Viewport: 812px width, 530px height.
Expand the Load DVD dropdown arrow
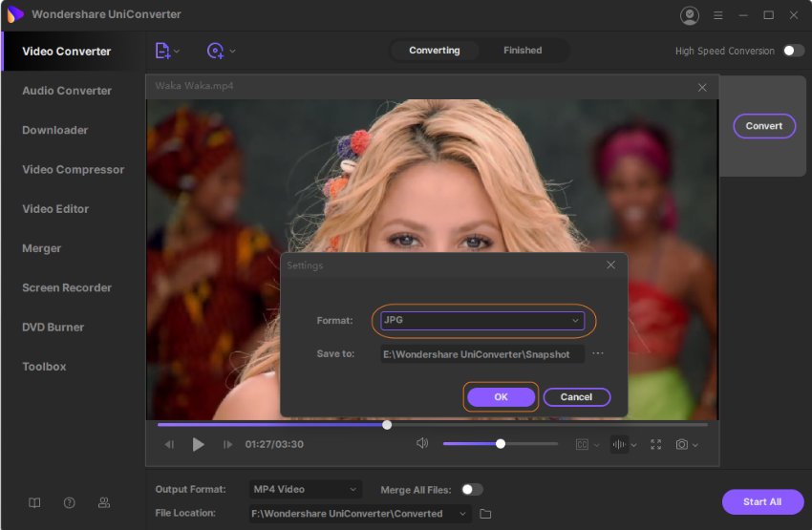tap(232, 51)
